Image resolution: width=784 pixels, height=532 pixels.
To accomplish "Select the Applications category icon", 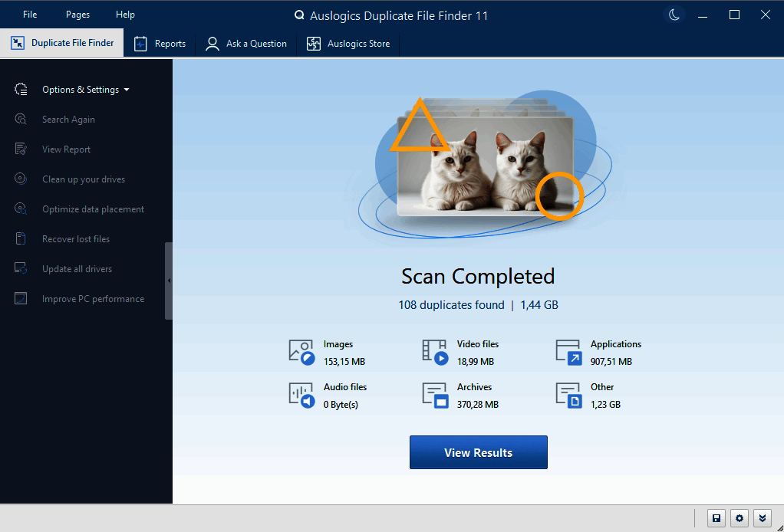I will coord(568,352).
